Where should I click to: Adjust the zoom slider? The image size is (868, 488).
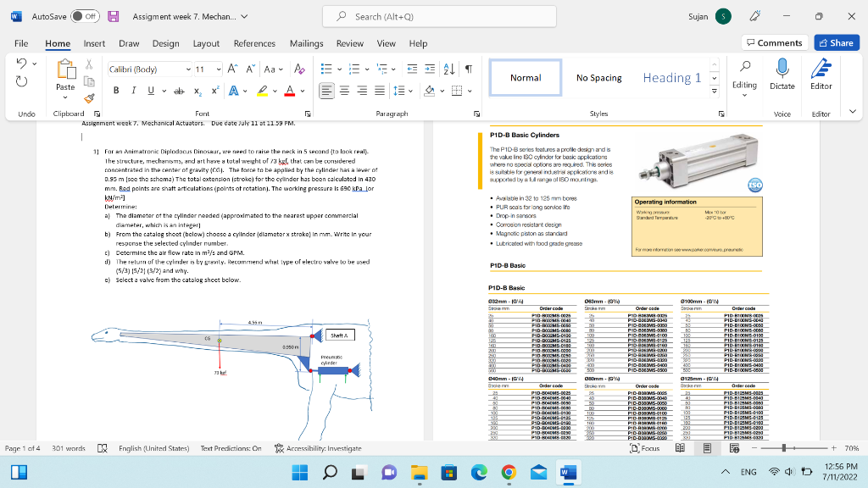tap(784, 448)
